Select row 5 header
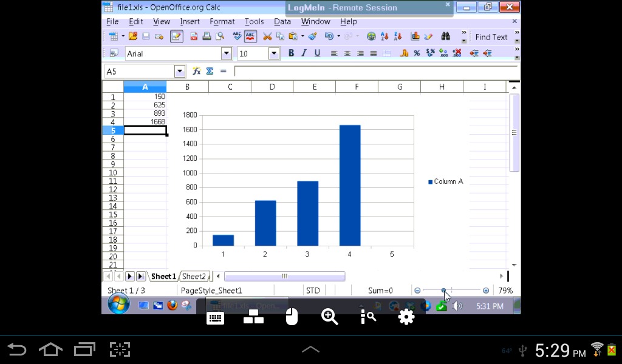The image size is (622, 364). point(112,130)
